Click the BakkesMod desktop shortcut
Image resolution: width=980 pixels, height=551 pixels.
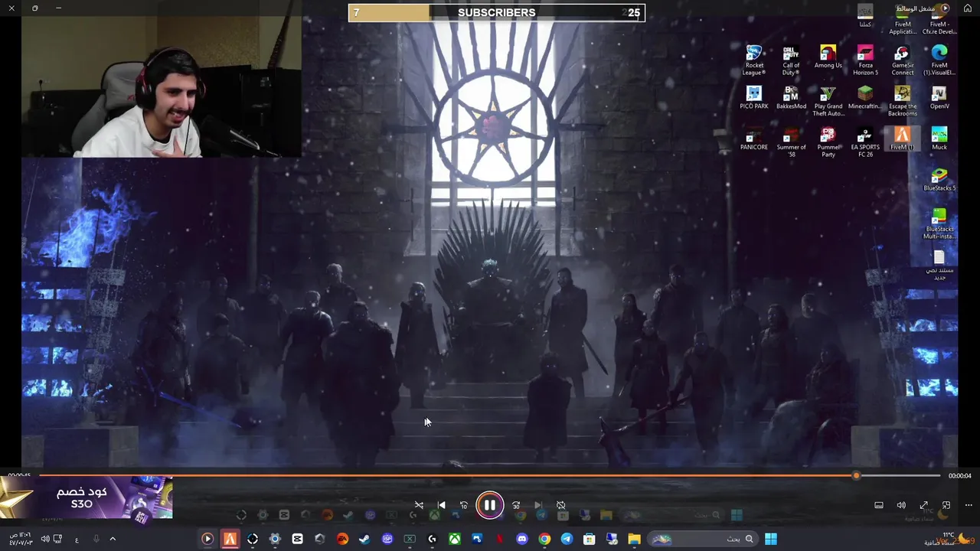[791, 98]
